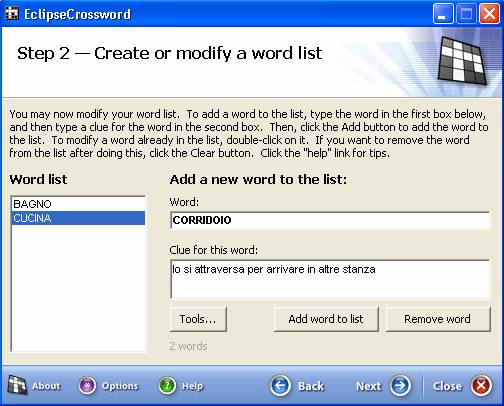Open the Tools... button menu

point(198,319)
